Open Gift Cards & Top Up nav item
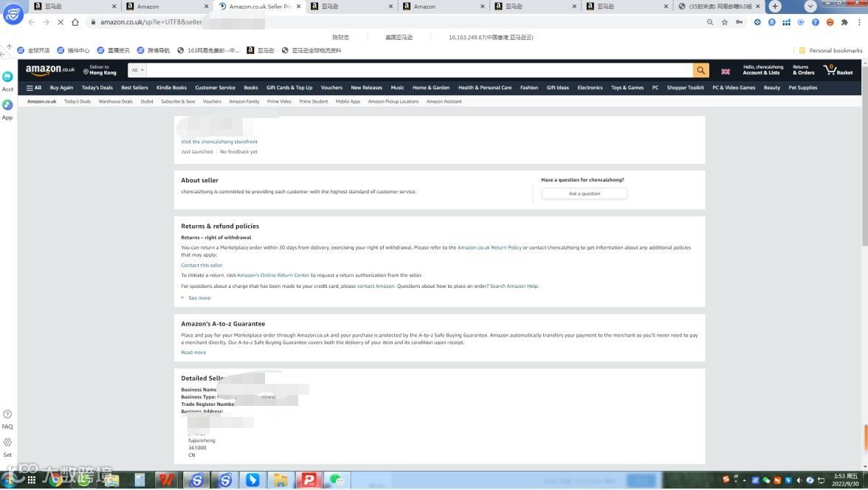 point(289,88)
